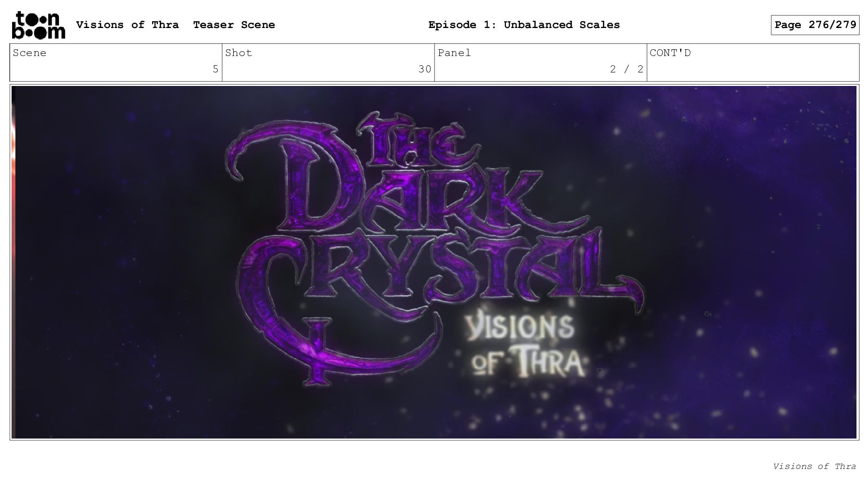Click the panel count value '2 / 2'
Screen dimensions: 868x482
point(627,69)
